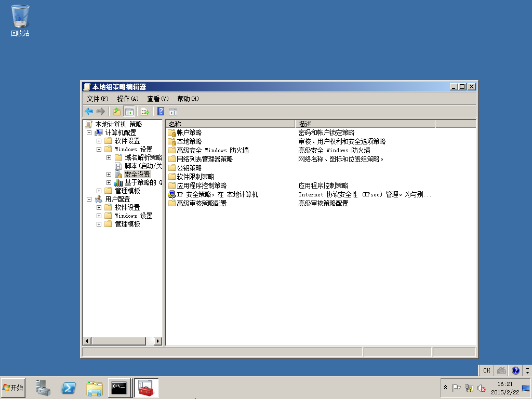
Task: Open 帮助(H) menu
Action: [188, 99]
